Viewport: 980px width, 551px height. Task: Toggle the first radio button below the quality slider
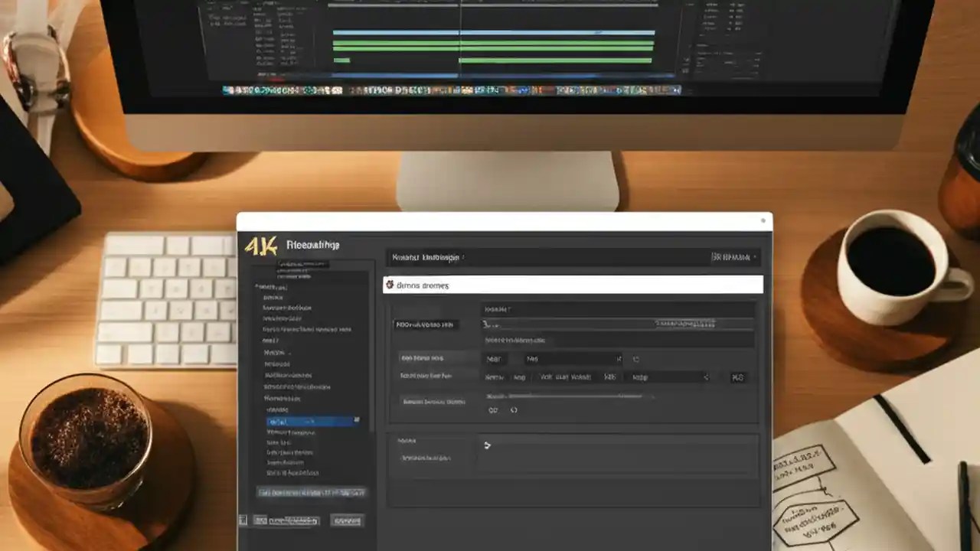point(493,410)
